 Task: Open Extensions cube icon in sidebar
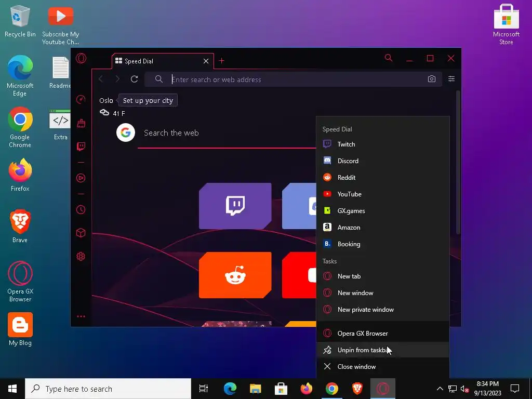pyautogui.click(x=81, y=233)
